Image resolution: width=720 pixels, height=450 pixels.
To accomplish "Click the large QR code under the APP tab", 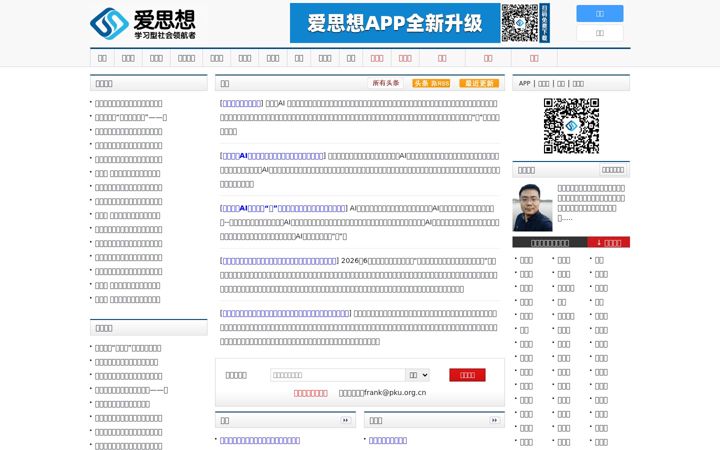I will tap(571, 125).
